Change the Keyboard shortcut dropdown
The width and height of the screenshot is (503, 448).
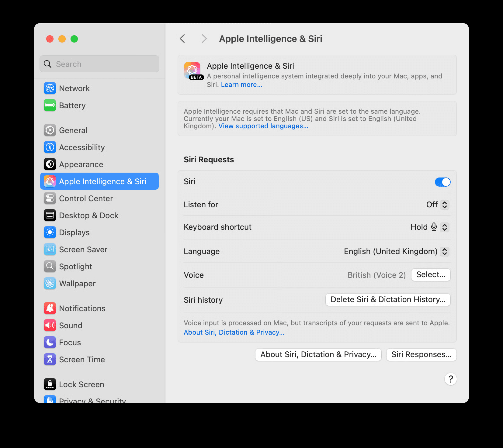[445, 227]
